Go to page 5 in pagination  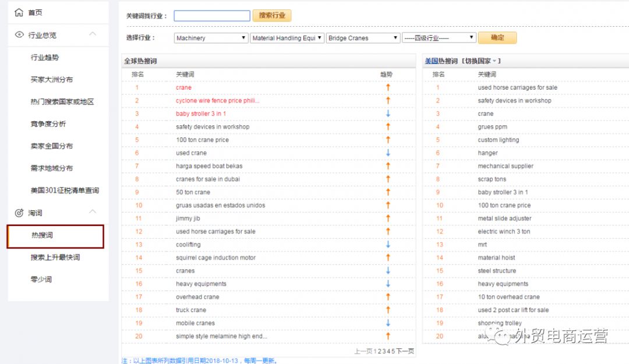point(393,351)
